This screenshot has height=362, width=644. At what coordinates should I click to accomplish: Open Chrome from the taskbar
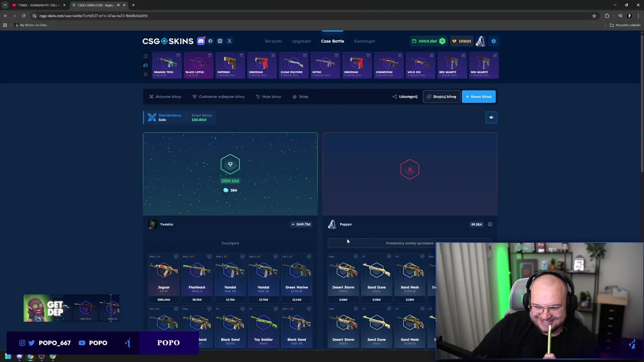(x=30, y=356)
